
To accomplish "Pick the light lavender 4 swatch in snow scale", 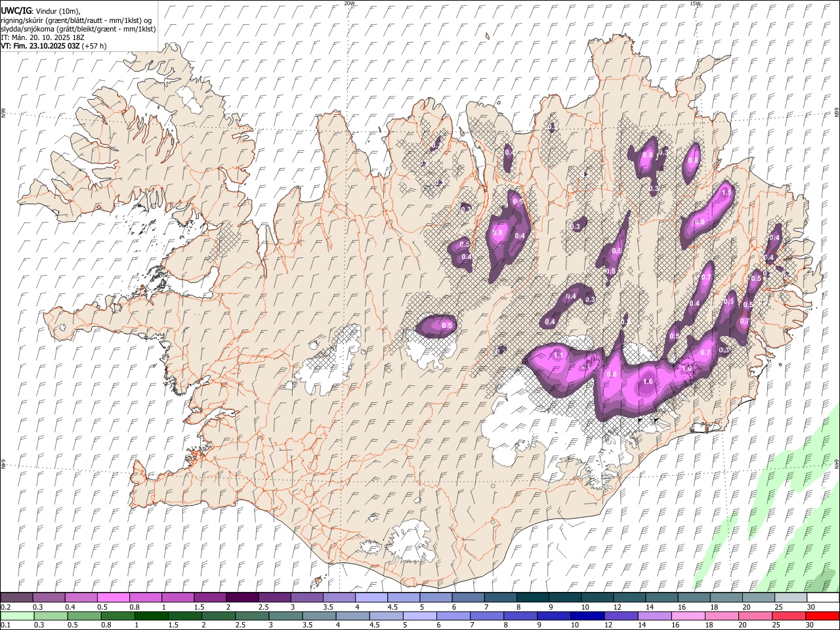I will (371, 597).
